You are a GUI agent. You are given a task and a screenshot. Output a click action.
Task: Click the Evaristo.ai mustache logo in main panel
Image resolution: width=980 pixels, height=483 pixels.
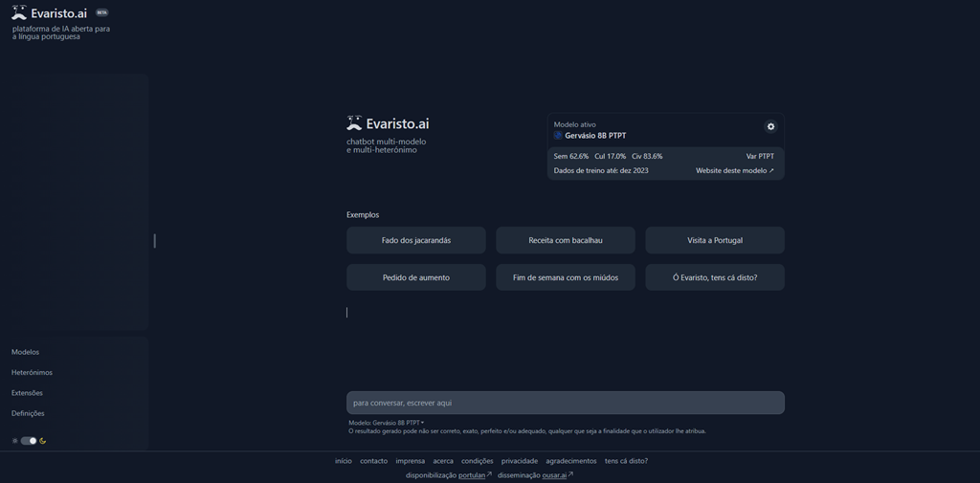[354, 123]
